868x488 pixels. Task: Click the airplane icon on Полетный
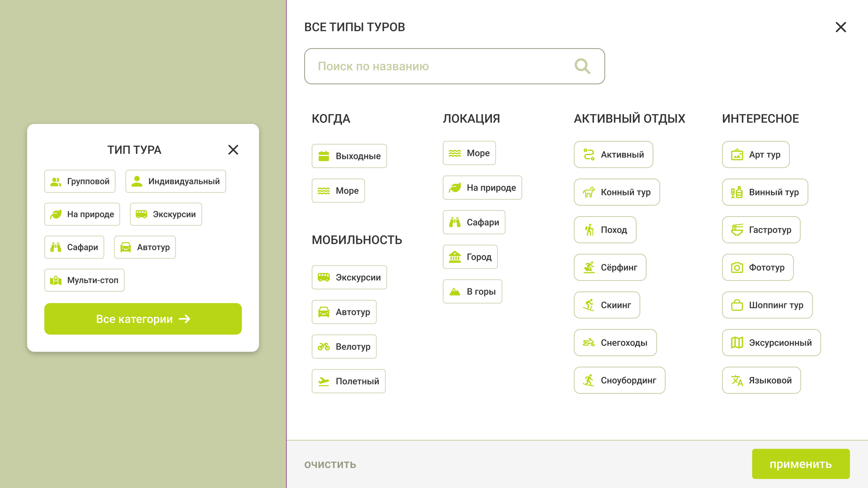coord(324,381)
